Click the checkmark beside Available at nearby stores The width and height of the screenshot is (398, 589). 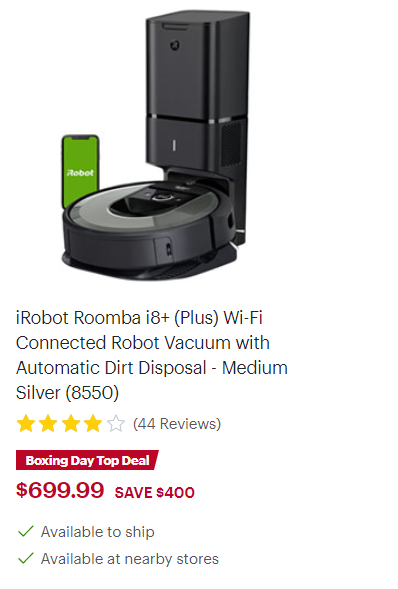[x=26, y=558]
